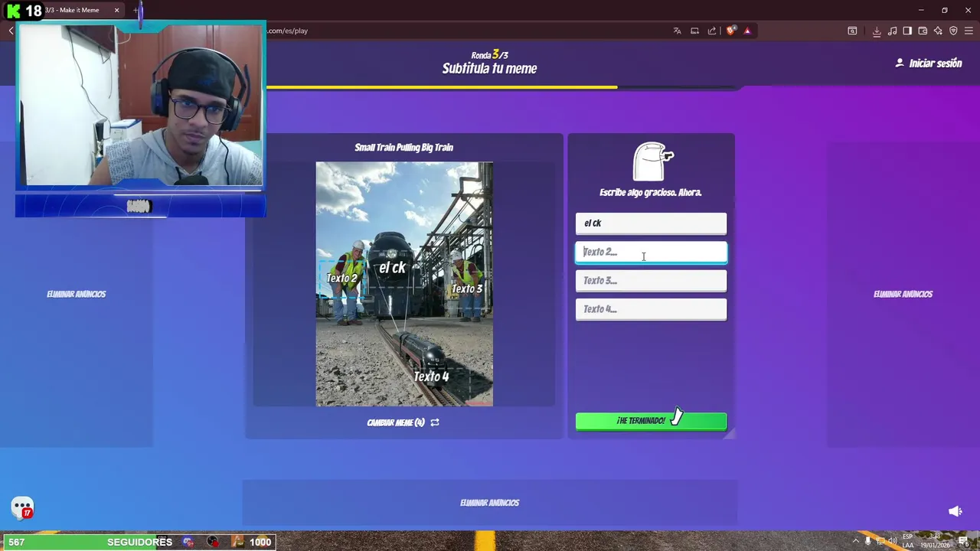This screenshot has width=980, height=551.
Task: Go back with the browser back arrow
Action: (11, 31)
